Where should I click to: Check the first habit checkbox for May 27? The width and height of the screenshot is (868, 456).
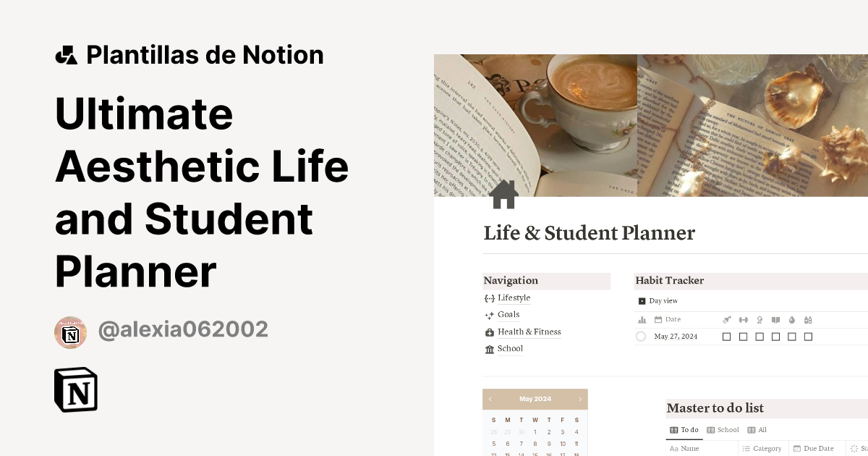coord(727,336)
